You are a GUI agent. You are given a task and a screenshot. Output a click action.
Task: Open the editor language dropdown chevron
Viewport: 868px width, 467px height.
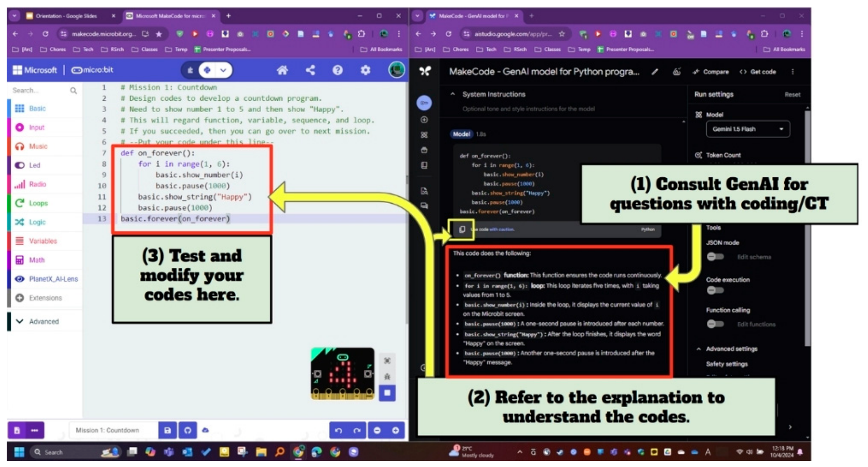[223, 70]
